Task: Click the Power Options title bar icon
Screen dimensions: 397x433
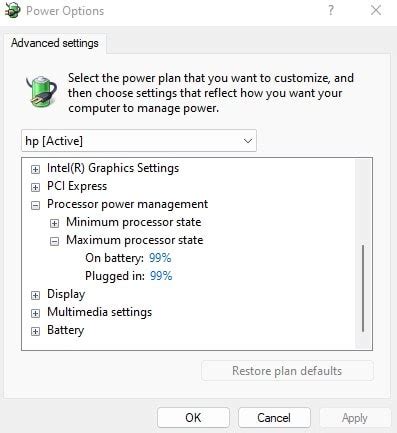Action: 12,10
